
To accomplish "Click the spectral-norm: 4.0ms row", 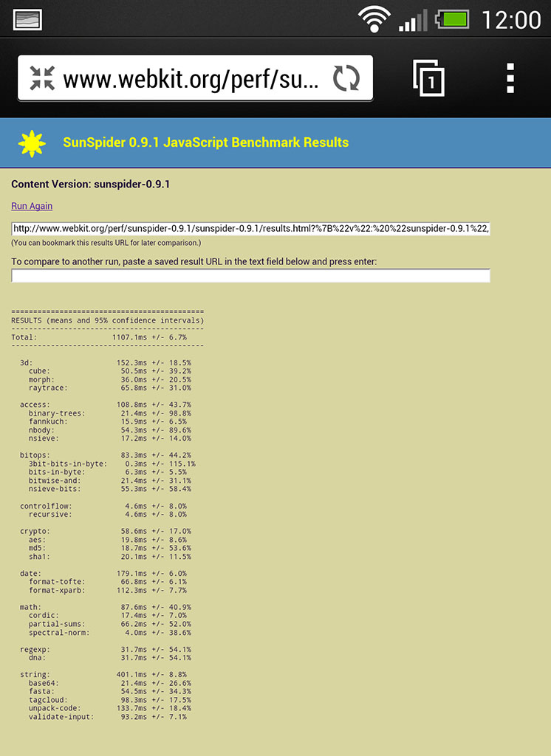I will [x=109, y=632].
